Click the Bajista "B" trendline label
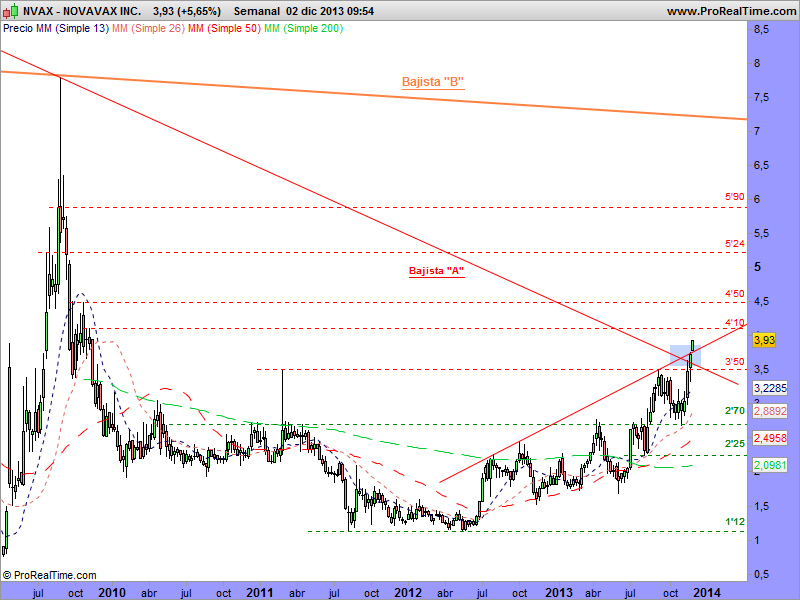Viewport: 800px width, 600px height. 433,82
